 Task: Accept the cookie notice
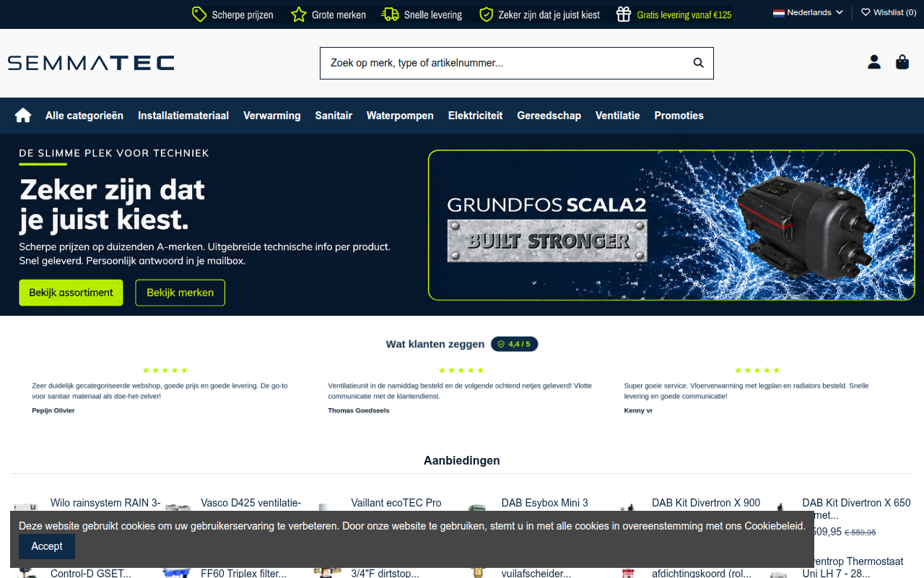pos(47,546)
